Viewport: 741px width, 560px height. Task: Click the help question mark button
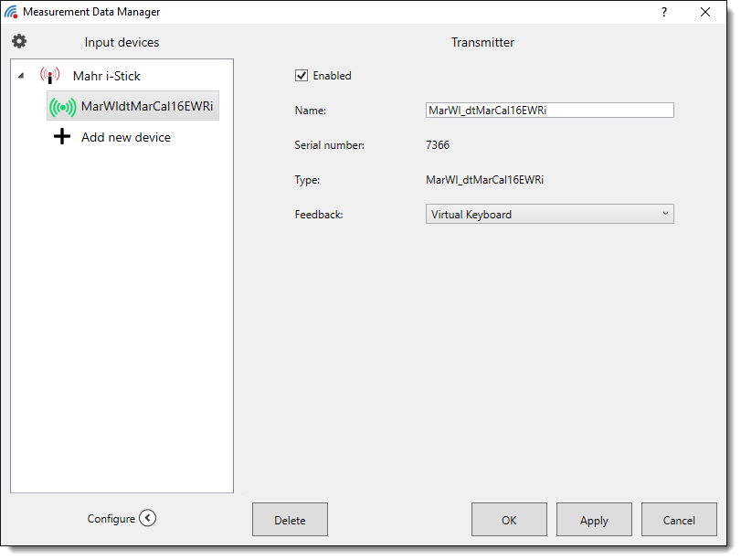click(664, 12)
